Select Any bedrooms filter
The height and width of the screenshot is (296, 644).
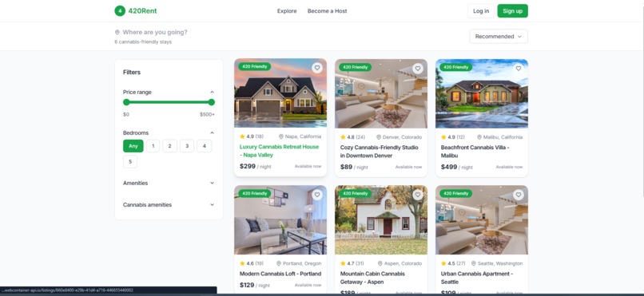point(133,146)
